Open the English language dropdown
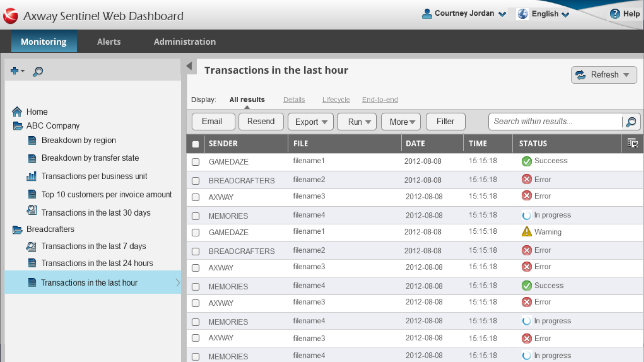Image resolution: width=644 pixels, height=362 pixels. pyautogui.click(x=566, y=14)
